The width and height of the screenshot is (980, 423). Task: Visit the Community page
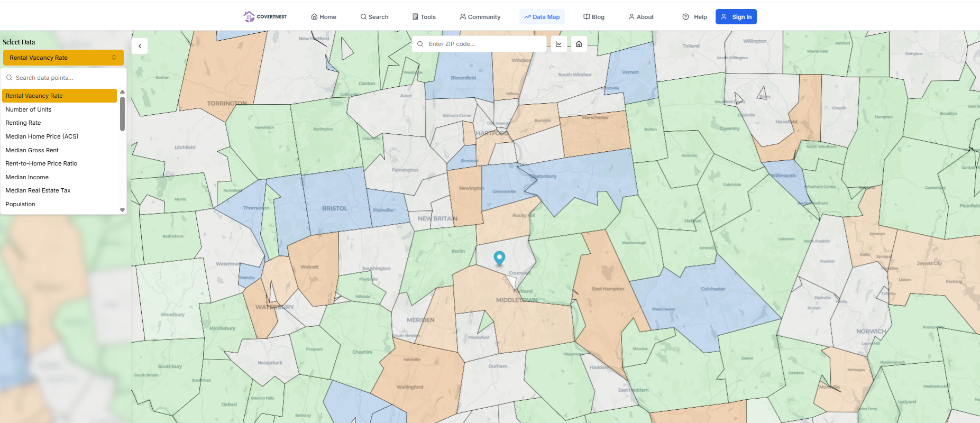pos(480,17)
